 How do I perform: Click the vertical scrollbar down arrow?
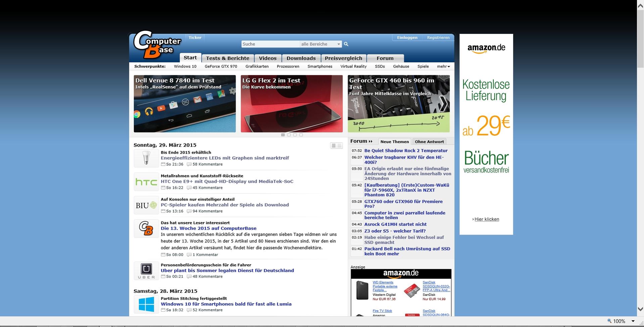click(x=640, y=309)
